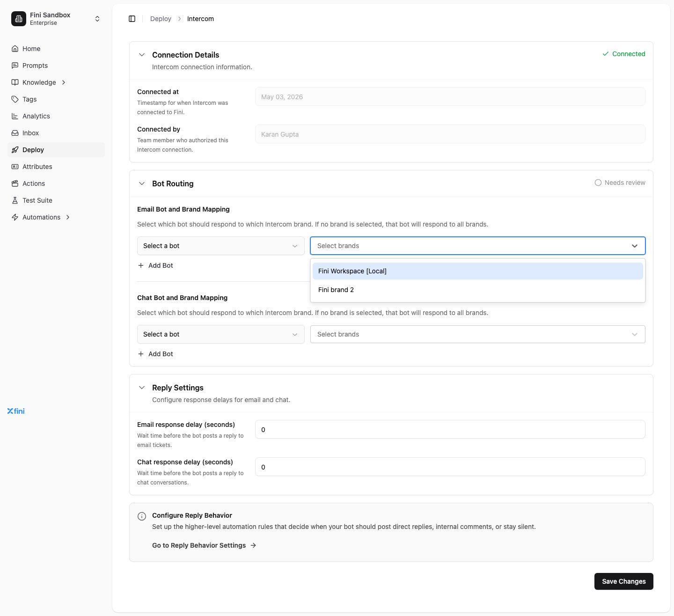The image size is (674, 616).
Task: Click the Tags label icon
Action: 15,99
